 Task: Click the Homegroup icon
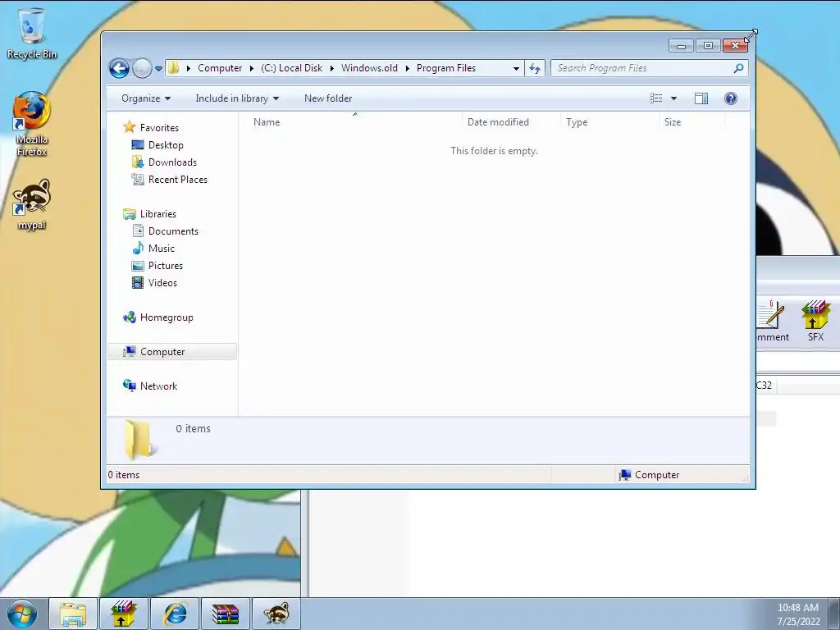tap(129, 317)
